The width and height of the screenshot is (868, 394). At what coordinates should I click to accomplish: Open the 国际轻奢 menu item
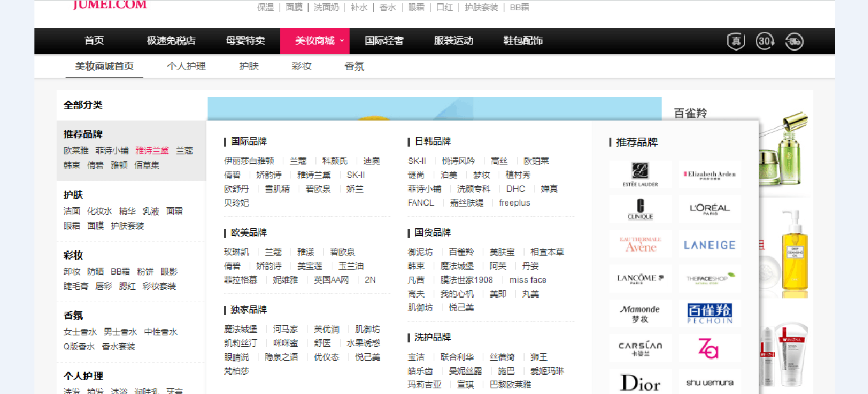[384, 41]
